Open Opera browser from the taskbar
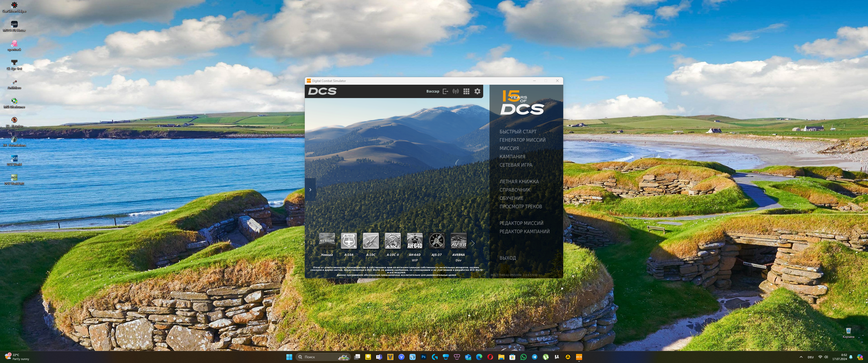The height and width of the screenshot is (363, 868). coord(490,357)
